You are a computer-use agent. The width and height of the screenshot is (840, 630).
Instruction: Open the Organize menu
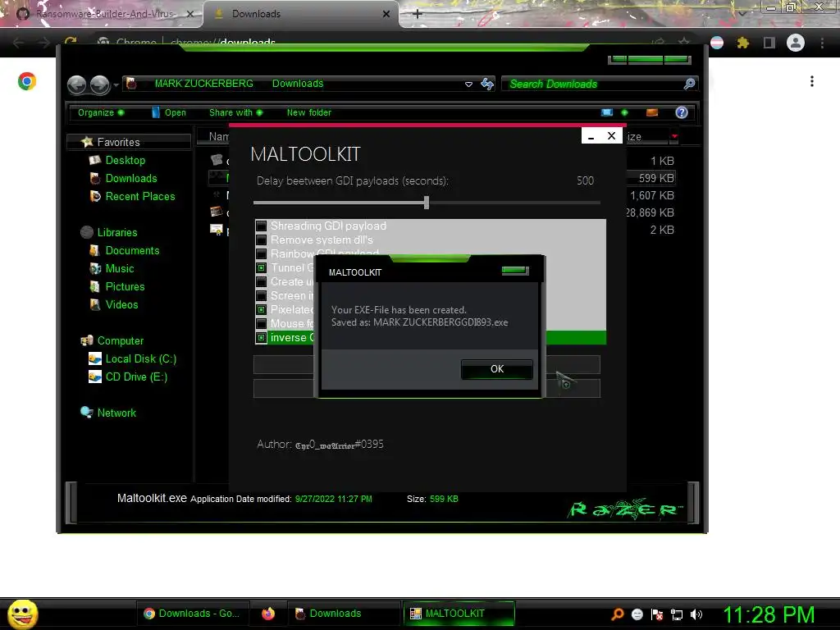(x=101, y=112)
